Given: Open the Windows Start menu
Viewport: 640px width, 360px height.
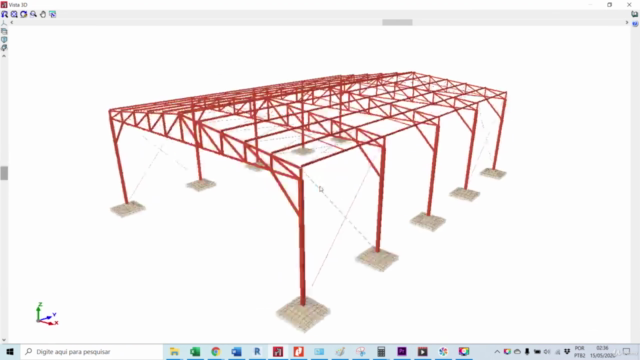Looking at the screenshot, I should 10,351.
